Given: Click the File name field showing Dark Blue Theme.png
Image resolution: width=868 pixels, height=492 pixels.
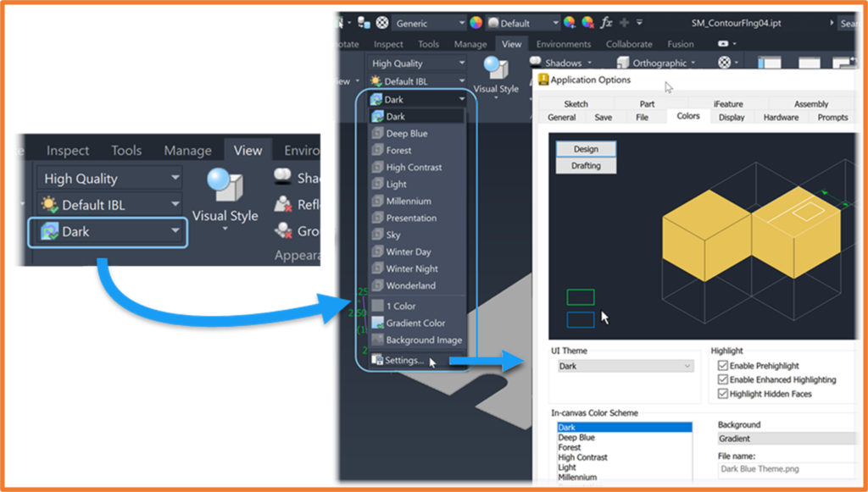Looking at the screenshot, I should (x=787, y=469).
